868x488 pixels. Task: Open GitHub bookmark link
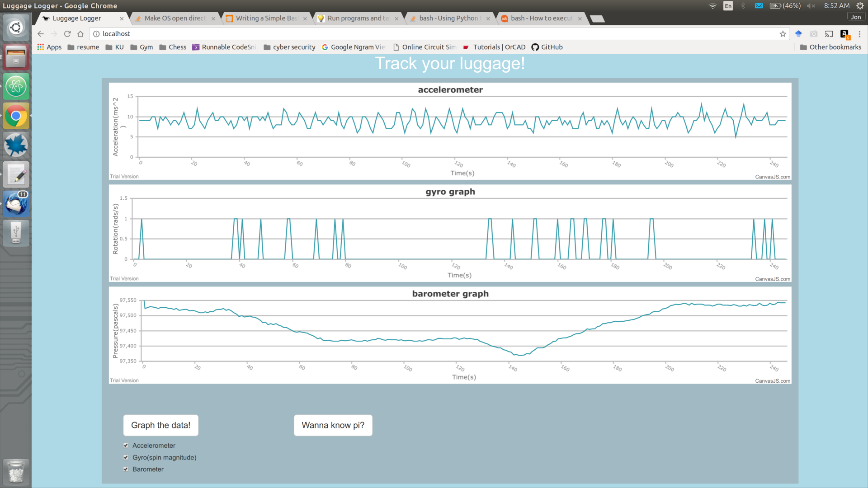tap(547, 47)
